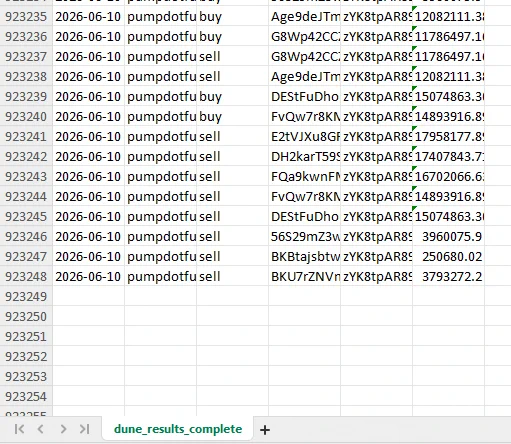Select row header 923244
The width and height of the screenshot is (511, 444).
coord(26,196)
